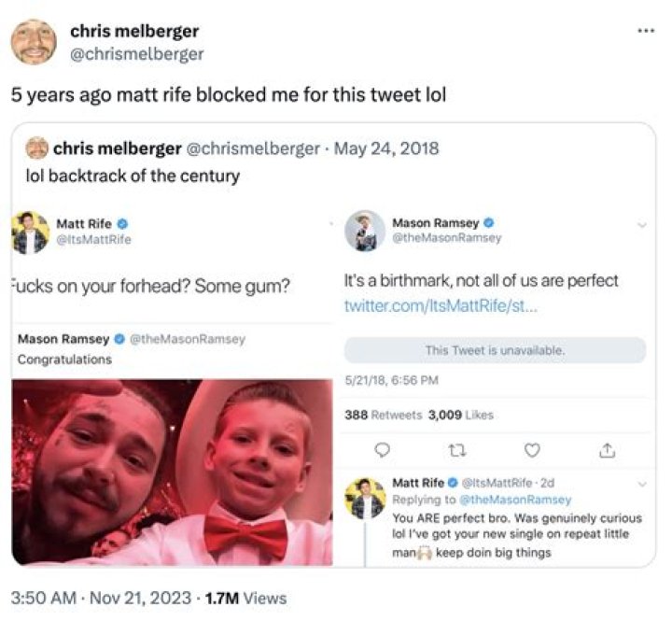This screenshot has width=672, height=621.
Task: Click the reply speech bubble icon
Action: 381,450
